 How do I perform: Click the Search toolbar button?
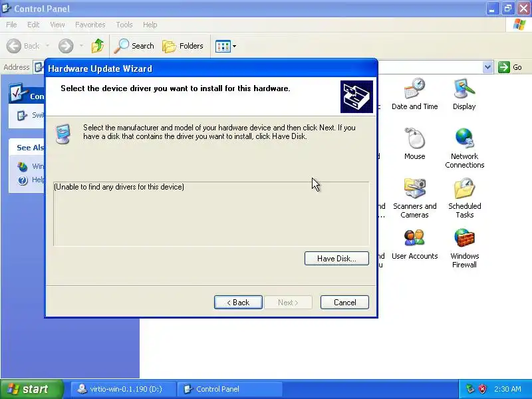coord(134,46)
